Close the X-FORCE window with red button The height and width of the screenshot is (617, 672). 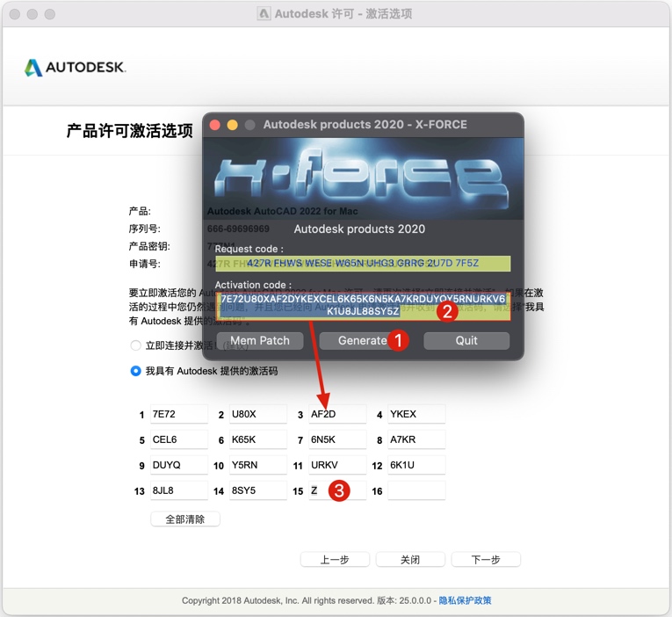pos(214,125)
